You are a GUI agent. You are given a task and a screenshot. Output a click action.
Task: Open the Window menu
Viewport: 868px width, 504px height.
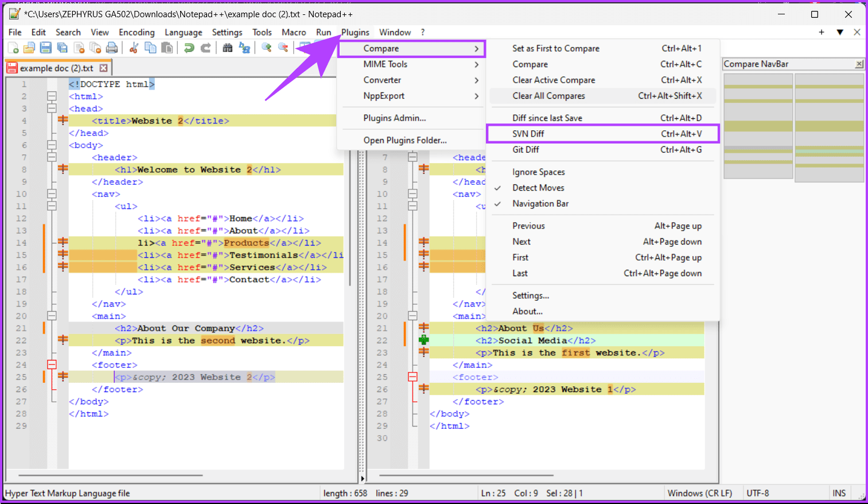(395, 32)
